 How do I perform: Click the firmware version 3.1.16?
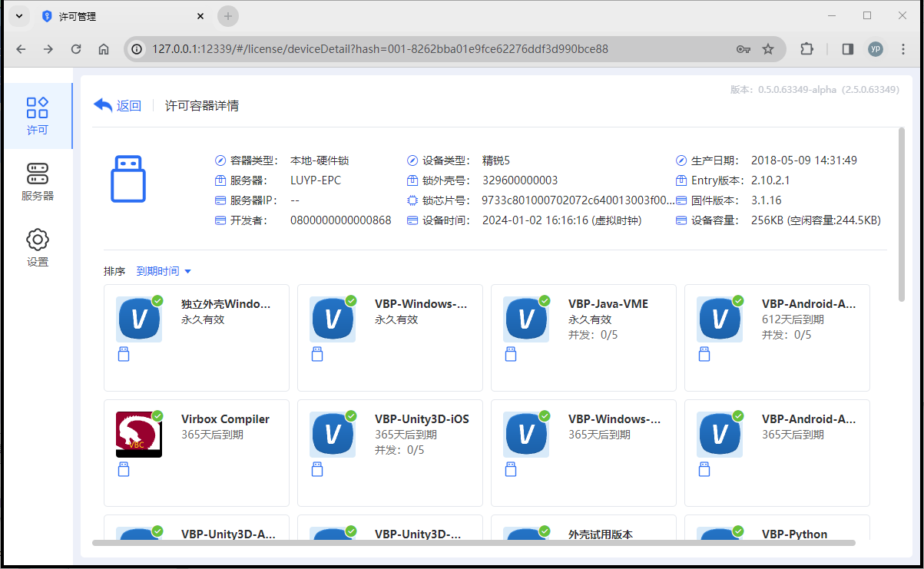point(767,200)
